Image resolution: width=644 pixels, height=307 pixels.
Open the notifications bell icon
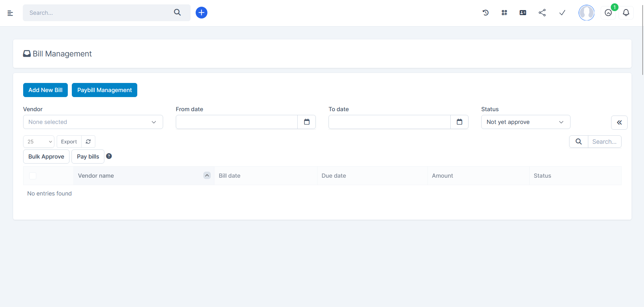click(x=626, y=13)
